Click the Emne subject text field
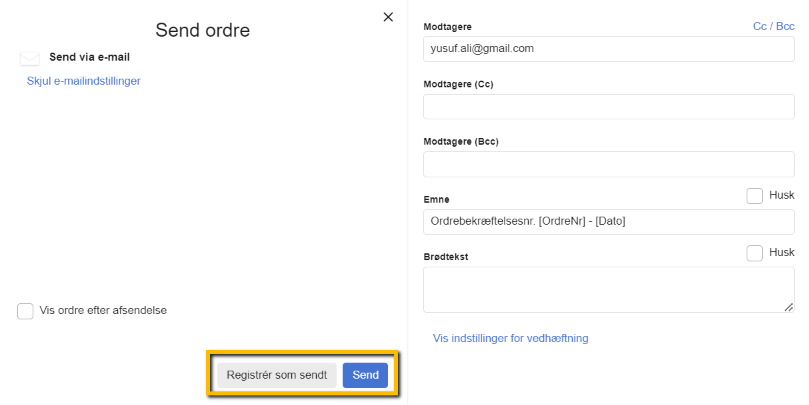Image resolution: width=809 pixels, height=405 pixels. (608, 221)
